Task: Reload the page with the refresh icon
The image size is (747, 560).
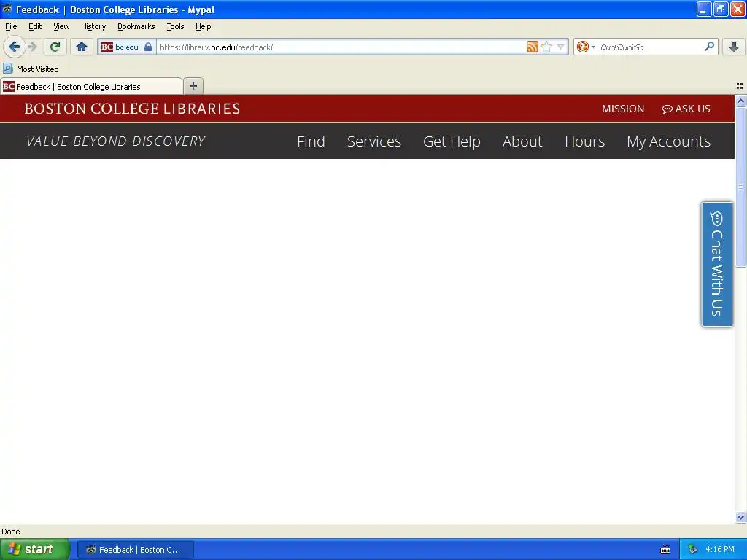Action: pos(55,47)
